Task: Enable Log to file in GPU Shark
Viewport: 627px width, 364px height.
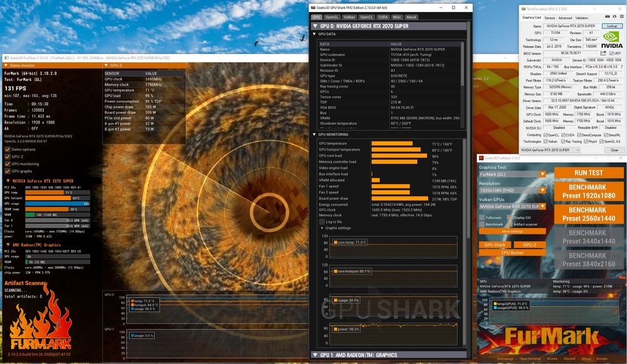Action: [322, 222]
